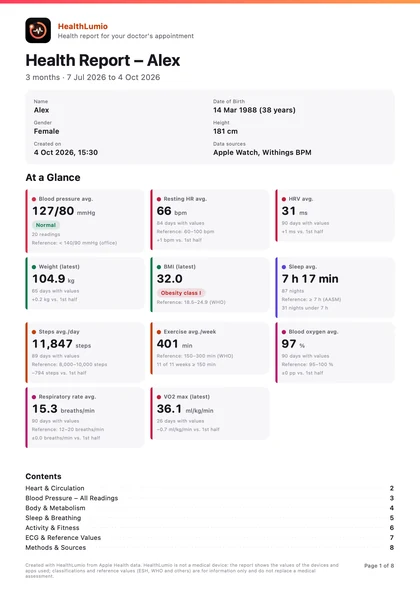Click the 'Page 1 of 8' footer indicator
420x595 pixels.
pos(379,566)
